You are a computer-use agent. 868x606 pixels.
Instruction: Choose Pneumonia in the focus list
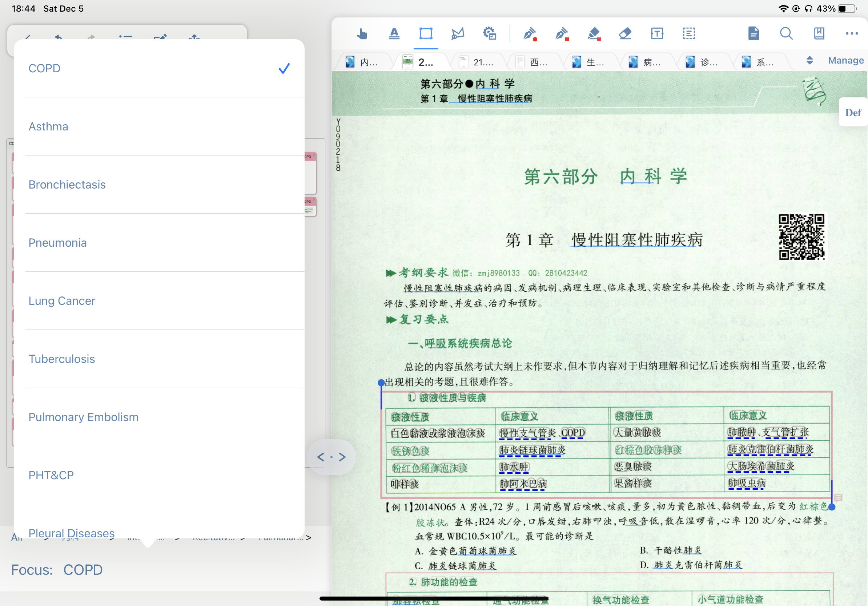click(x=159, y=243)
